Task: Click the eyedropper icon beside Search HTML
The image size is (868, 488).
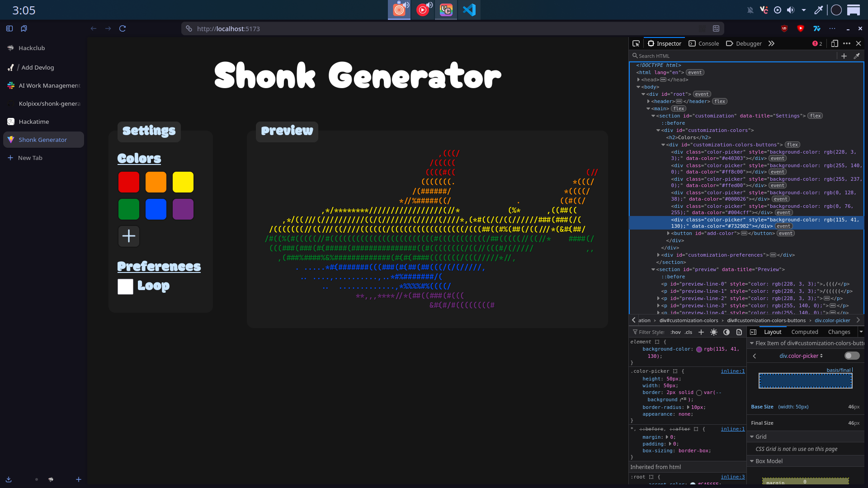Action: click(x=857, y=56)
